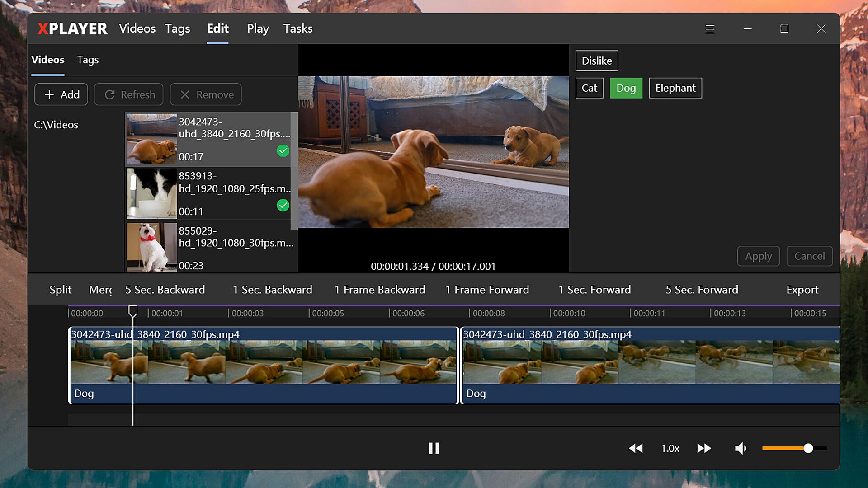Open the hamburger menu icon
868x488 pixels.
point(710,29)
